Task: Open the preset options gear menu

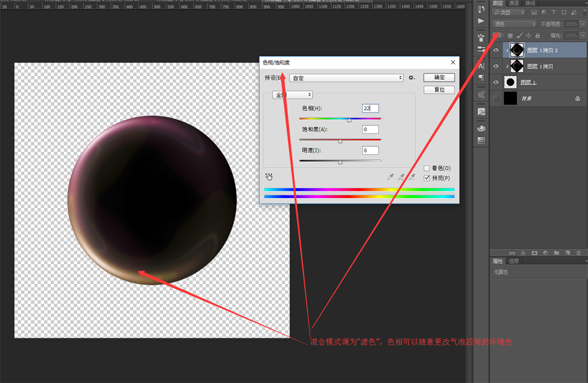Action: click(412, 78)
